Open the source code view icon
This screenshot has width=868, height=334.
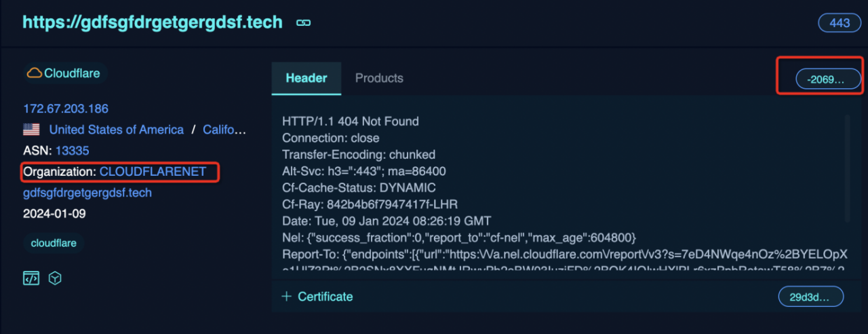(31, 278)
